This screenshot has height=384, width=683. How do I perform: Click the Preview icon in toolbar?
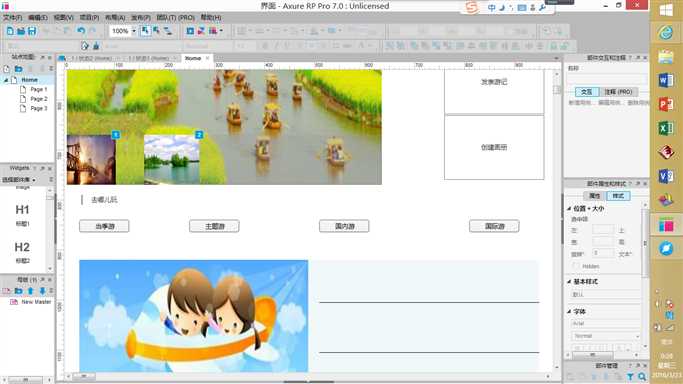190,31
